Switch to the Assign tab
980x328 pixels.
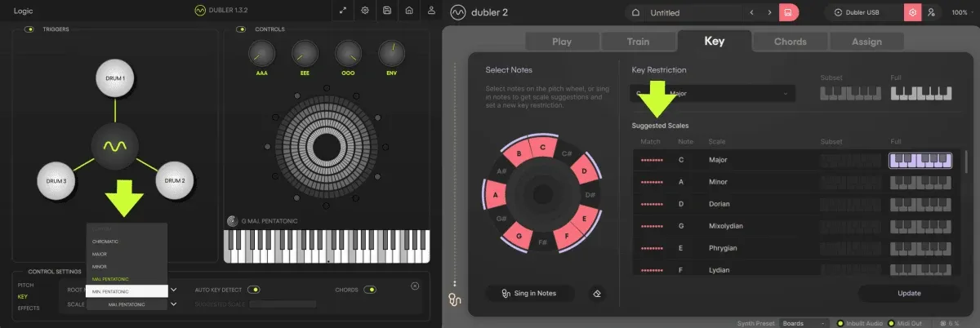point(866,42)
